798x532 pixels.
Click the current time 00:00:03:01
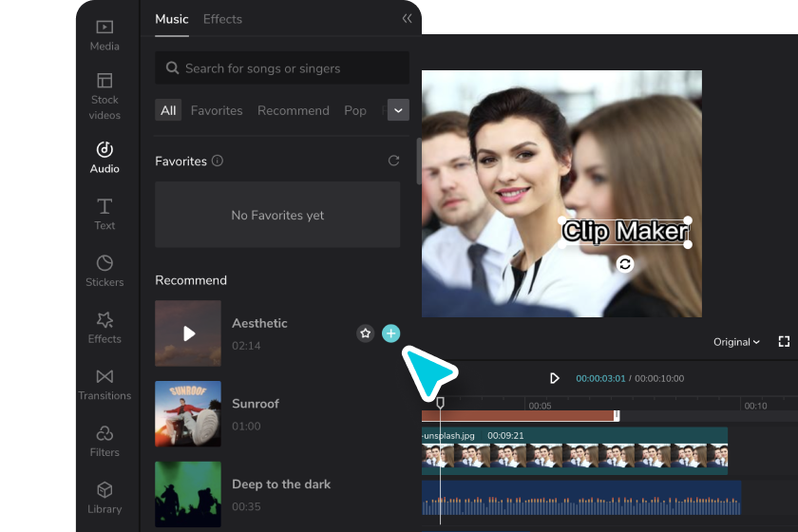[x=600, y=378]
